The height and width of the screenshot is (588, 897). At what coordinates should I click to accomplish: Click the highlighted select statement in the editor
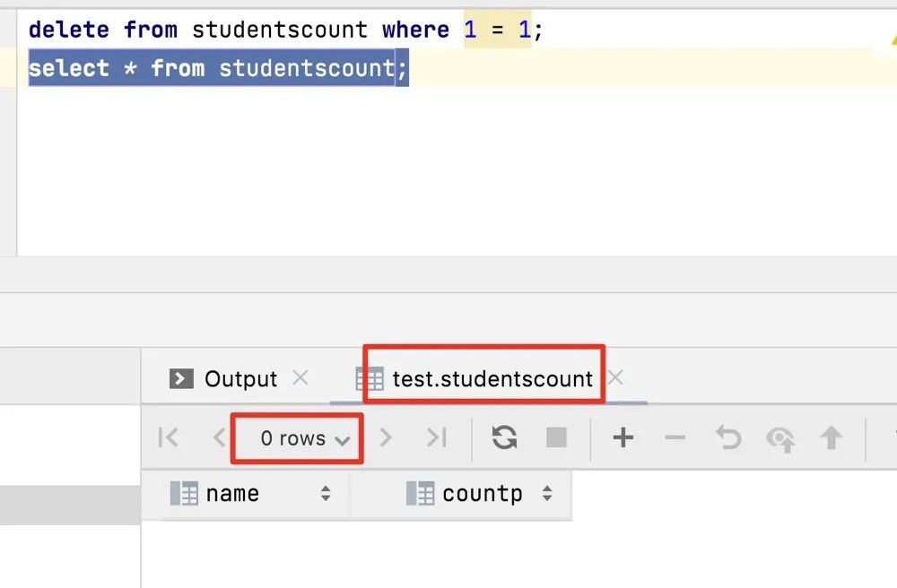pyautogui.click(x=217, y=68)
